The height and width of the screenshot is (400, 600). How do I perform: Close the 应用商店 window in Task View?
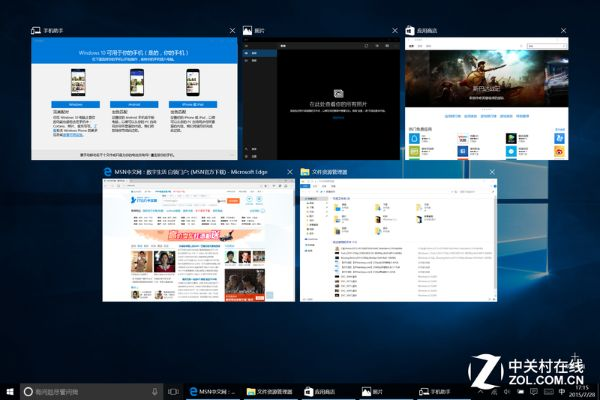pyautogui.click(x=562, y=31)
